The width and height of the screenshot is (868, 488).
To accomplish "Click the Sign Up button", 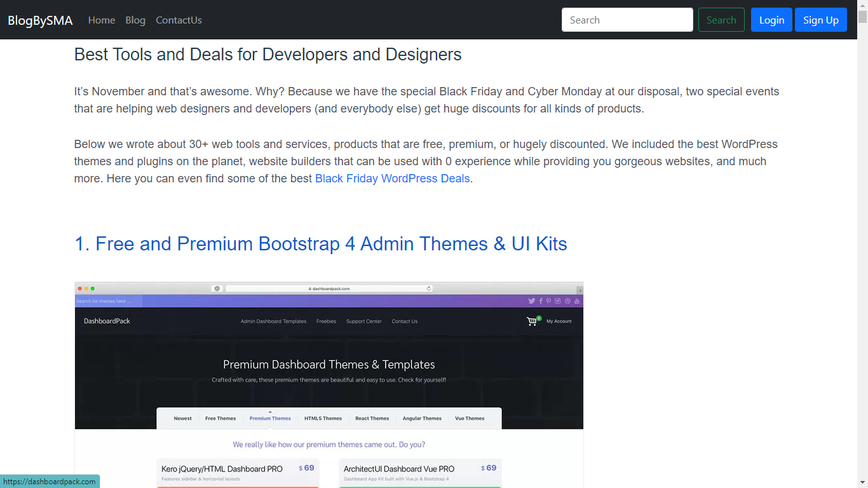I will pyautogui.click(x=821, y=20).
